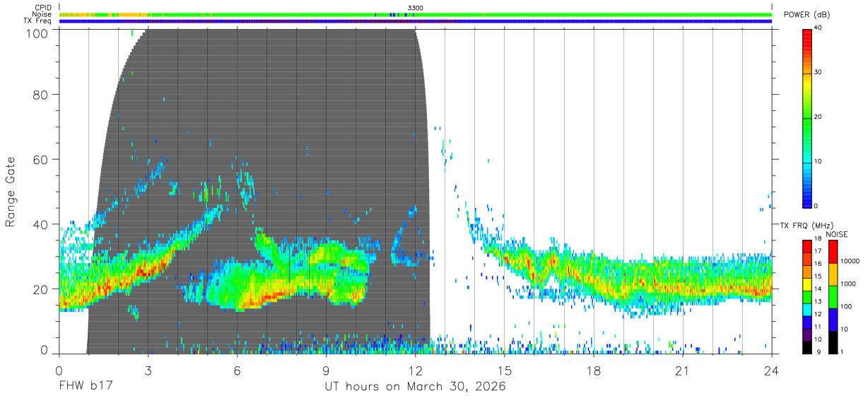Click the TX Freq indicator strip above the plot

[x=416, y=21]
